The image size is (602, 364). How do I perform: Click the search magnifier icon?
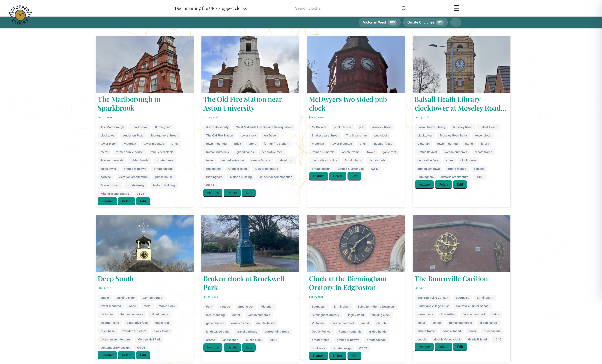tap(404, 8)
